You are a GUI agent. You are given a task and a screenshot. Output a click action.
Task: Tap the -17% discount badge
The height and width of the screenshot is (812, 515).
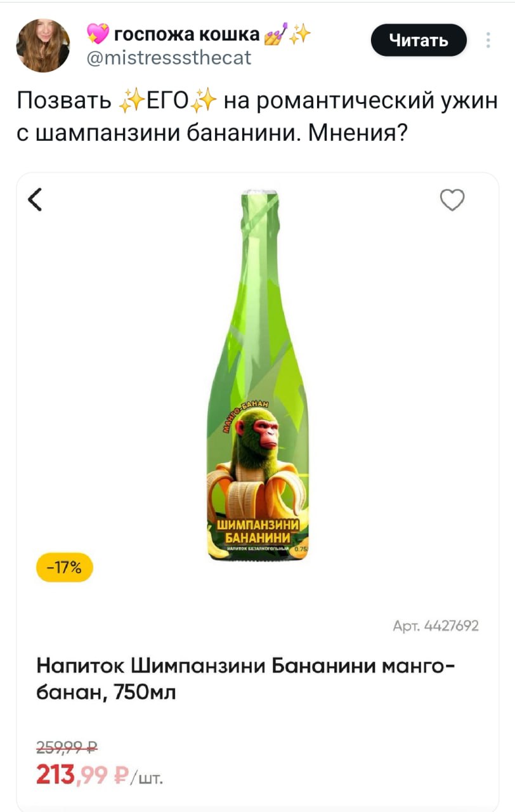click(65, 568)
